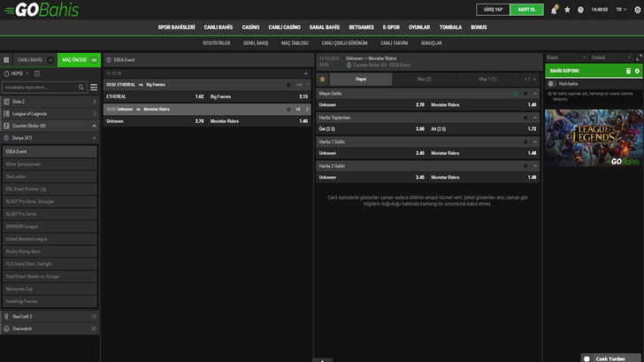Open the notifications bell icon
Viewport: 644px width, 362px height.
coord(554,11)
